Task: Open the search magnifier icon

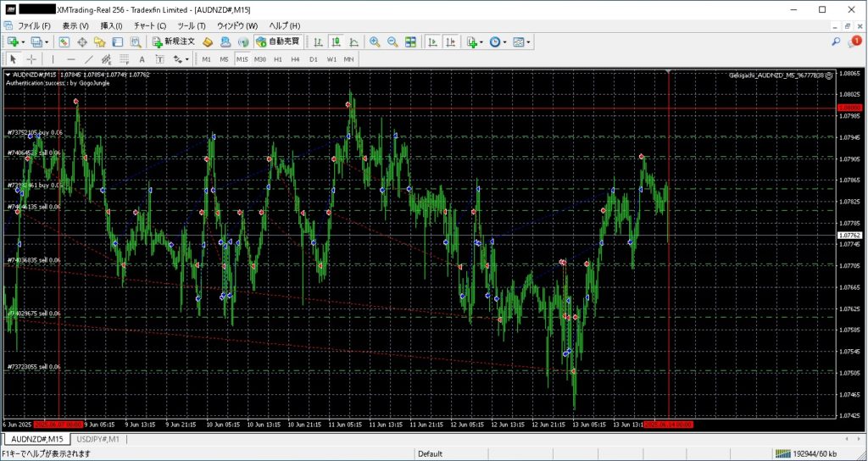Action: click(836, 42)
